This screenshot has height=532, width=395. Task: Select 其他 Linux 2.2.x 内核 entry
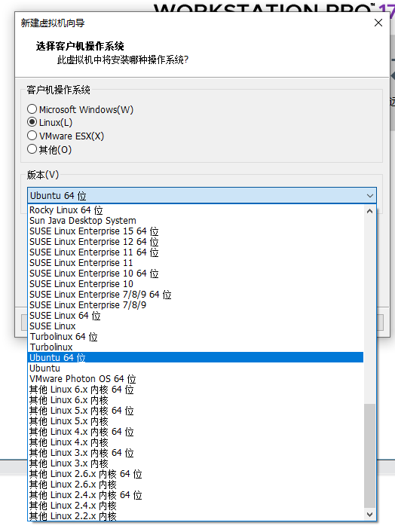(x=196, y=515)
